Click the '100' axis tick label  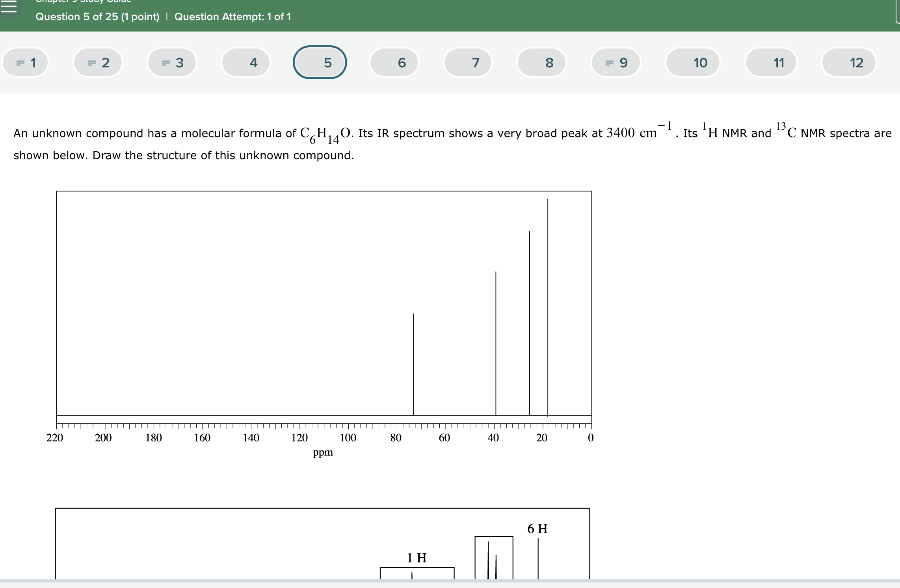click(x=348, y=438)
